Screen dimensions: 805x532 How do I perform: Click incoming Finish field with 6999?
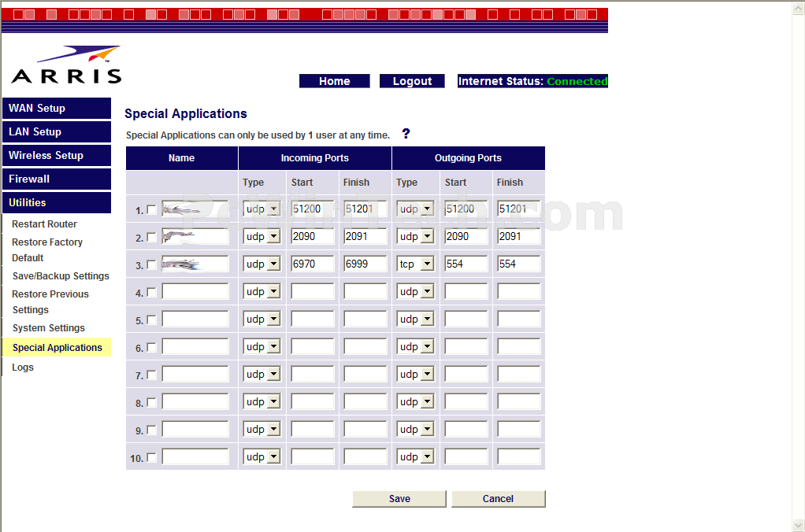tap(365, 264)
